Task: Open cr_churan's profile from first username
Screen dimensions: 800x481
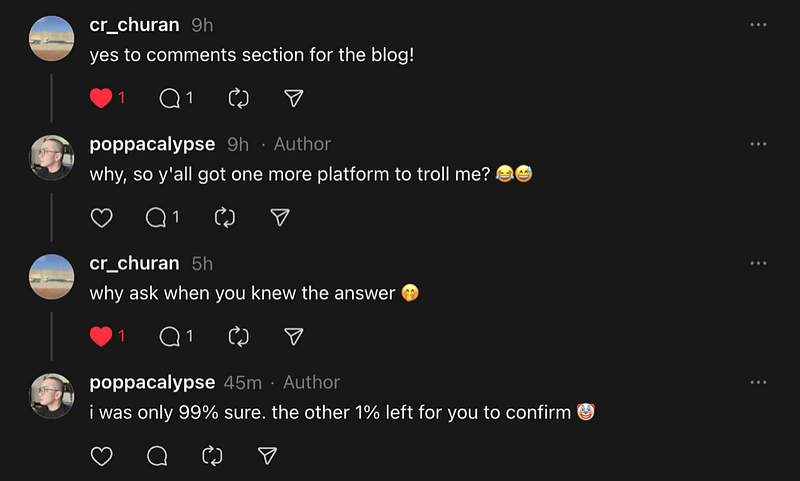Action: (134, 25)
